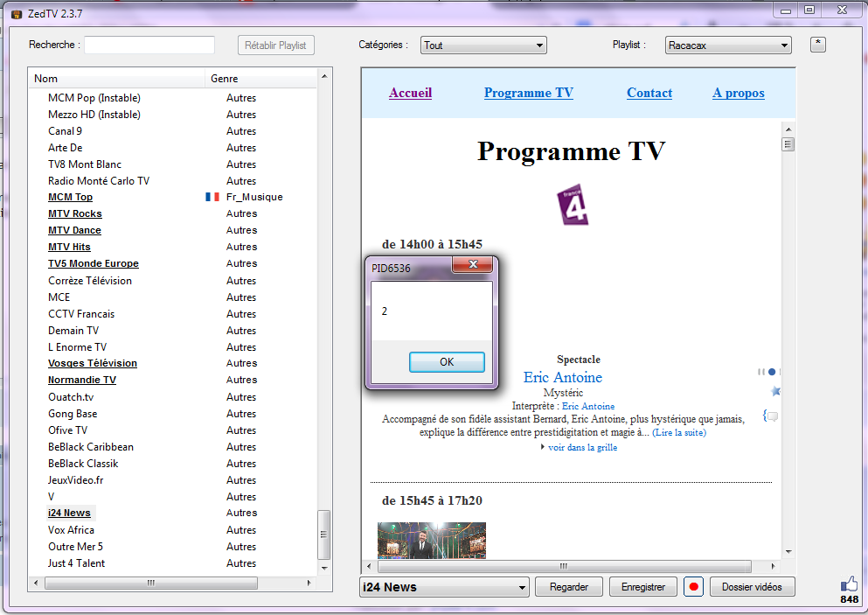This screenshot has height=615, width=868.
Task: Open the Programme TV navigation link
Action: click(528, 93)
